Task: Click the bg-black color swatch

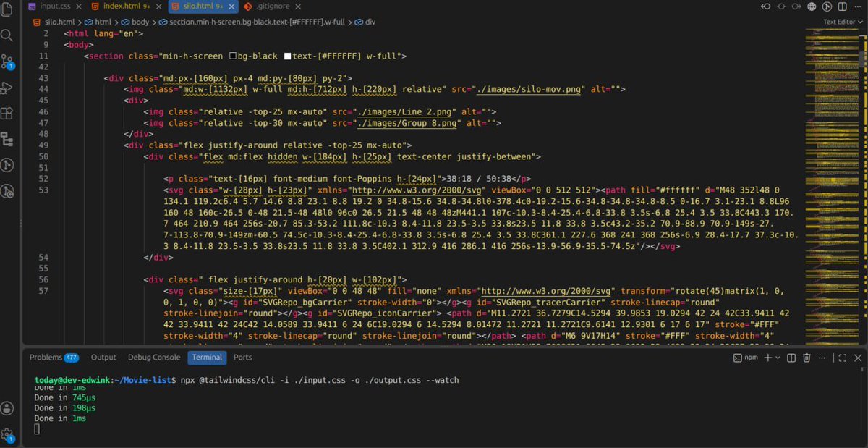Action: click(x=232, y=56)
